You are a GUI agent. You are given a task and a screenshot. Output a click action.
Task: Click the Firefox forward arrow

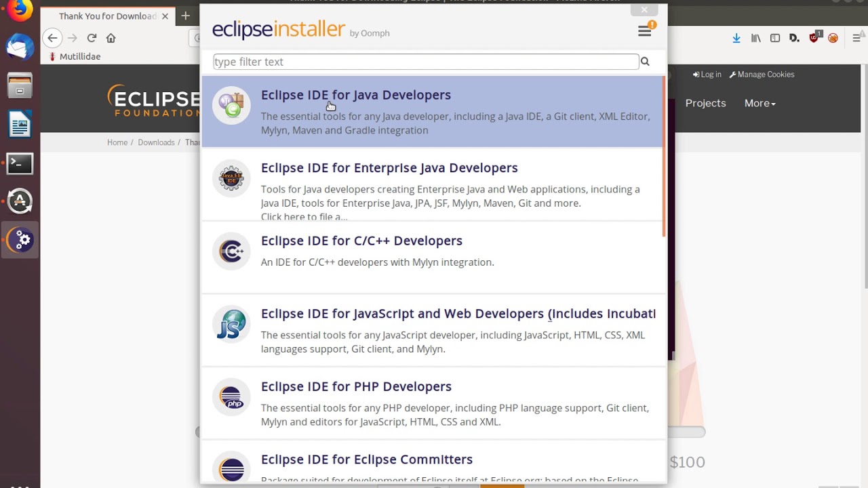72,38
